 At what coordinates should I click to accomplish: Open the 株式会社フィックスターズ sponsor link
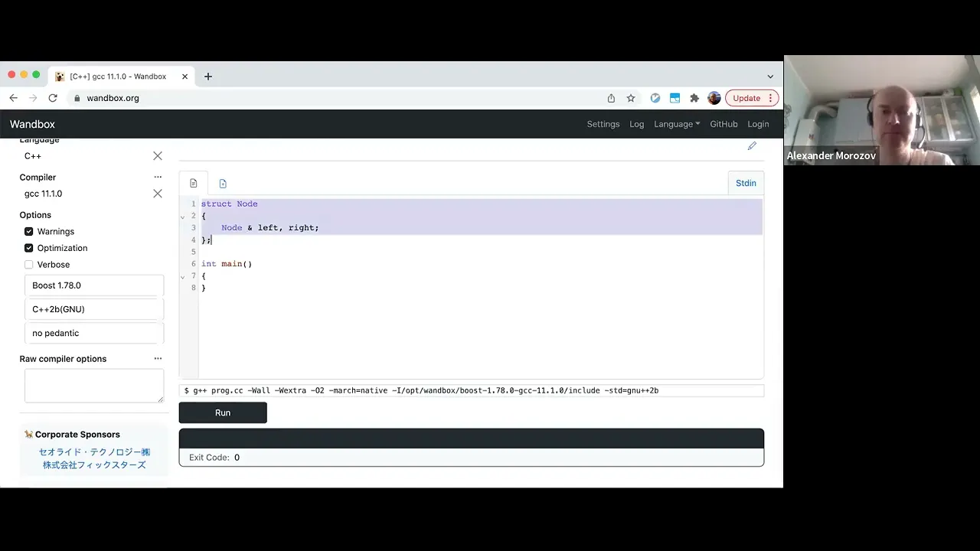tap(94, 465)
